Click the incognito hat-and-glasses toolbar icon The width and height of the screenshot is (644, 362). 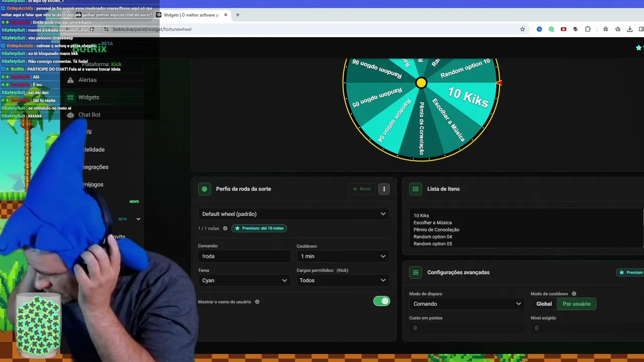[x=606, y=29]
